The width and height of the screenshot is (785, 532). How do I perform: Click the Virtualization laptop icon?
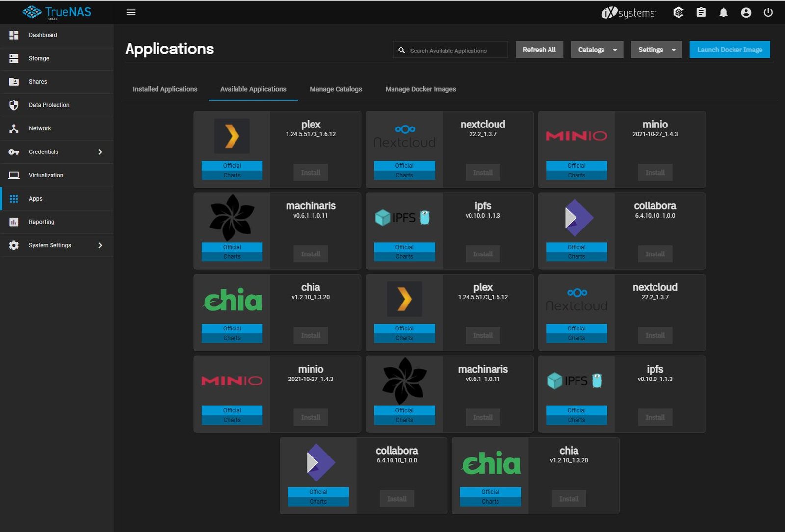point(14,175)
